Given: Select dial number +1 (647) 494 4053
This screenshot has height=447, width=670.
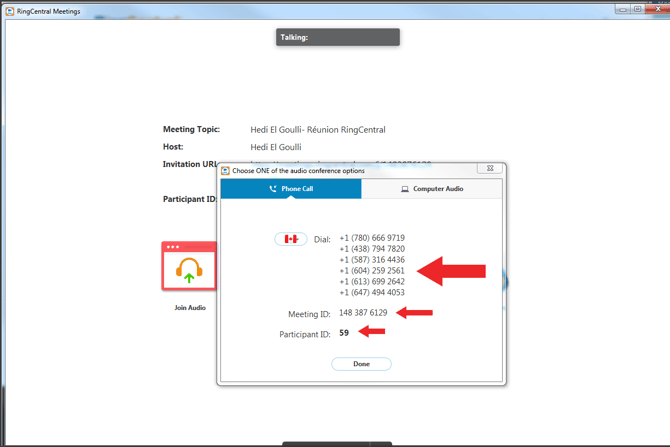Looking at the screenshot, I should (372, 292).
